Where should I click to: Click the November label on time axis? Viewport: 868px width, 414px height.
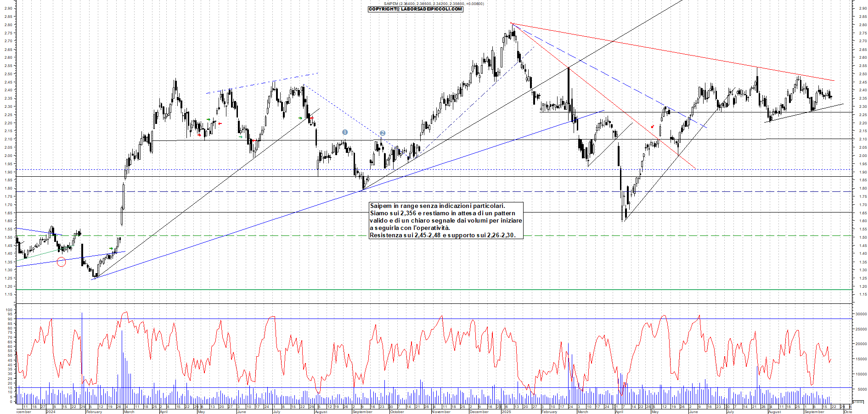(x=441, y=412)
